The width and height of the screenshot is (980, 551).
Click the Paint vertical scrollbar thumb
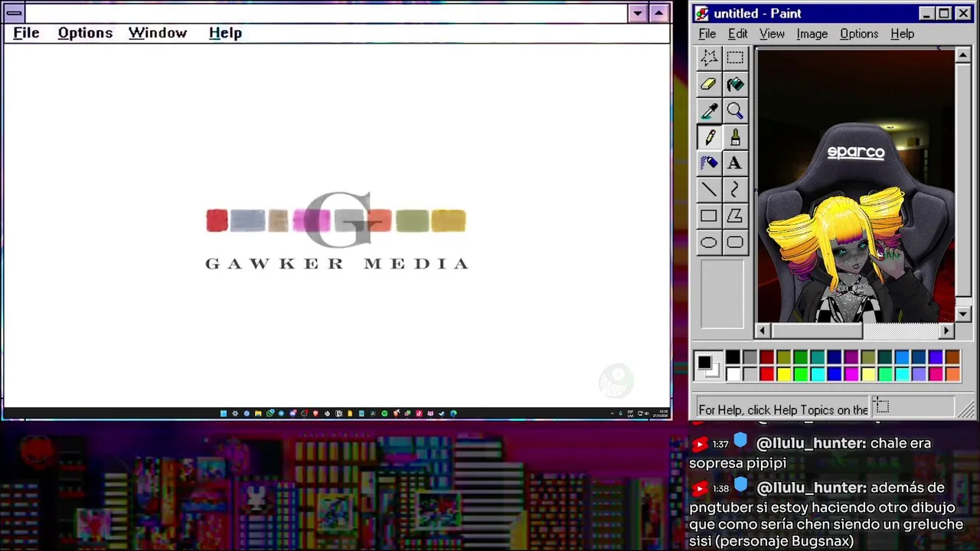(x=963, y=180)
